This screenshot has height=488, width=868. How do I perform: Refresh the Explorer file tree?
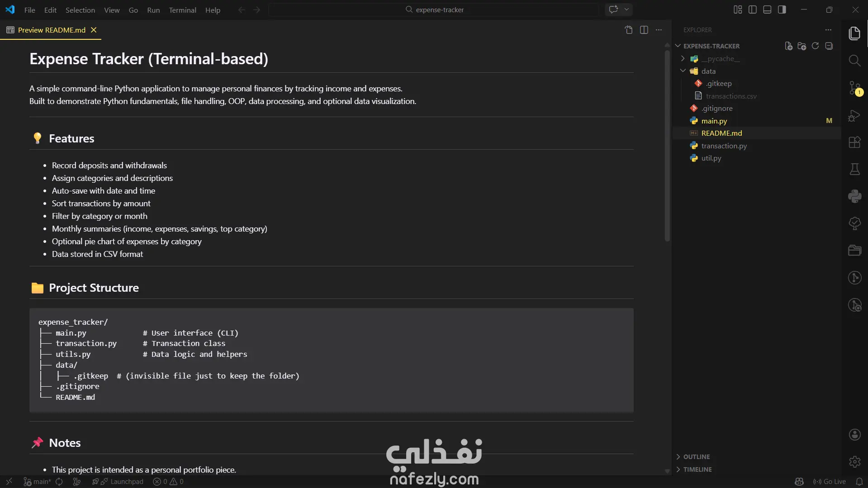[x=815, y=46]
